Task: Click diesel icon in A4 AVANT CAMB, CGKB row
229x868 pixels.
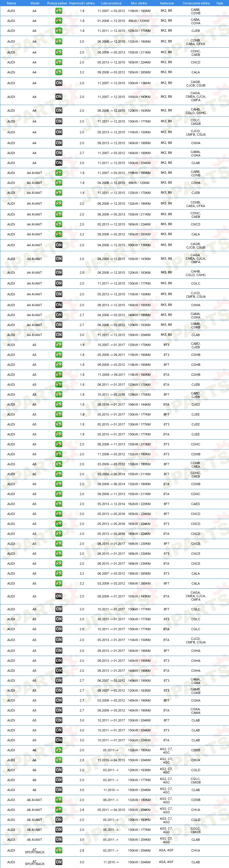Action: pos(59,325)
